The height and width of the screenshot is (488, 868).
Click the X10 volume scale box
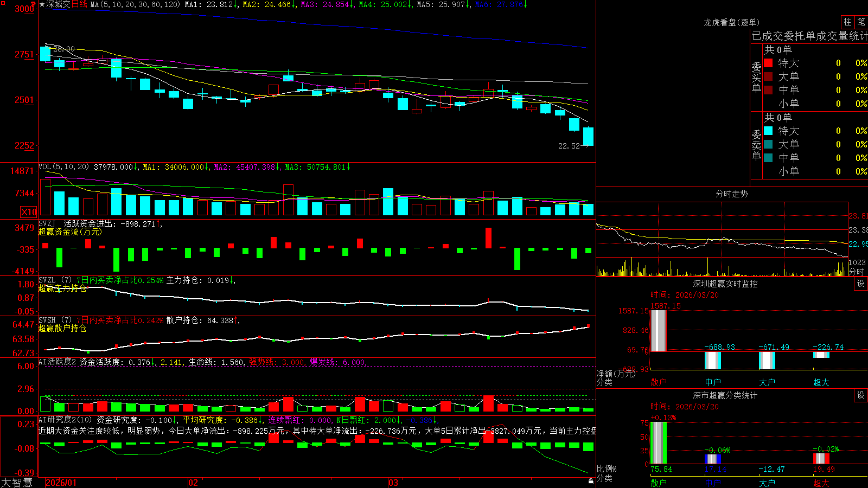[29, 212]
